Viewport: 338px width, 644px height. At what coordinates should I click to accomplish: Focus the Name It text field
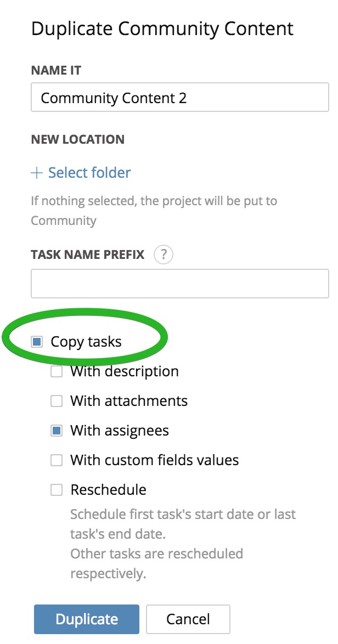(x=180, y=98)
